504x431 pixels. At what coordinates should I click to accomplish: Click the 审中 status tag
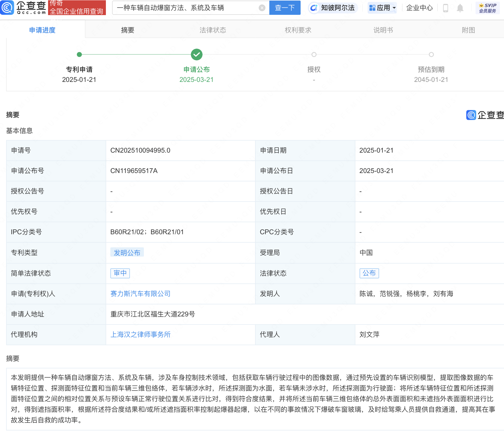[x=120, y=273]
